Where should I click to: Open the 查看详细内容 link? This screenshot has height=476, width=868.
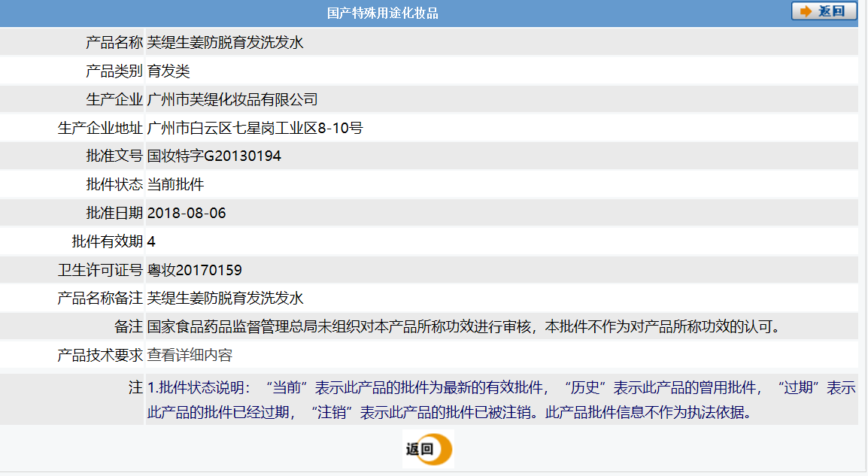190,355
